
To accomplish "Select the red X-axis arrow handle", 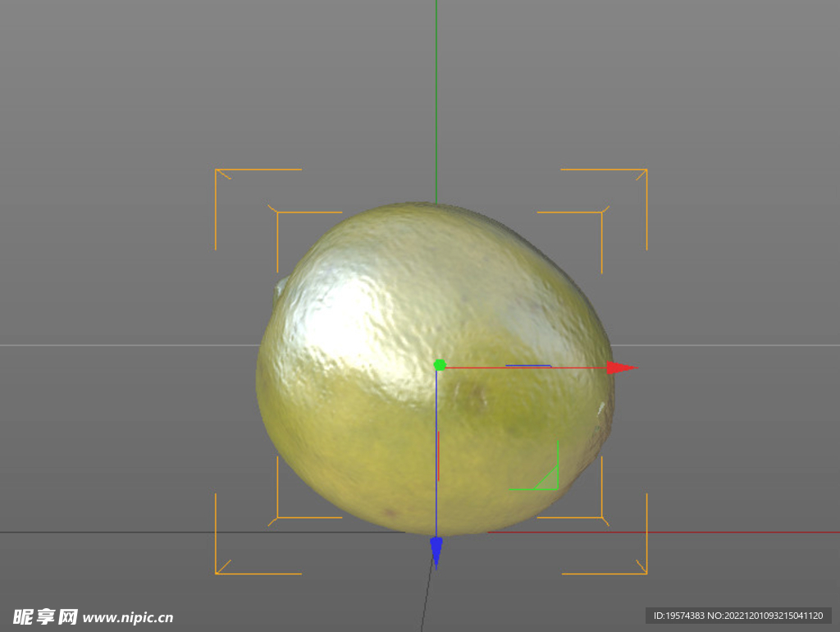I will pyautogui.click(x=619, y=367).
